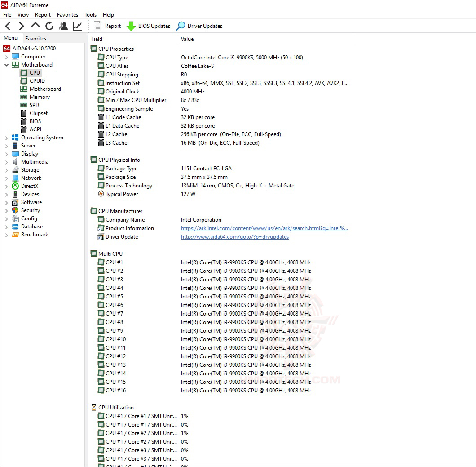The image size is (476, 467).
Task: Expand the Storage tree node
Action: click(6, 170)
